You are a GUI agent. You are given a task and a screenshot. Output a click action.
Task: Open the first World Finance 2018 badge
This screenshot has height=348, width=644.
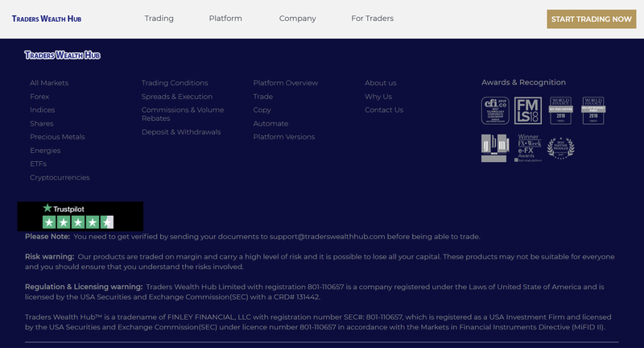pos(560,110)
